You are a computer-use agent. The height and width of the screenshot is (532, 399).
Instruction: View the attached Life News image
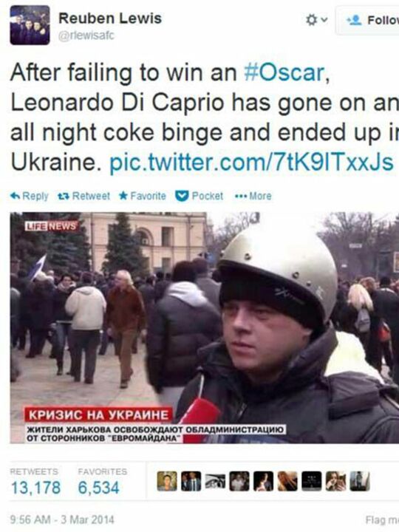[x=205, y=328]
